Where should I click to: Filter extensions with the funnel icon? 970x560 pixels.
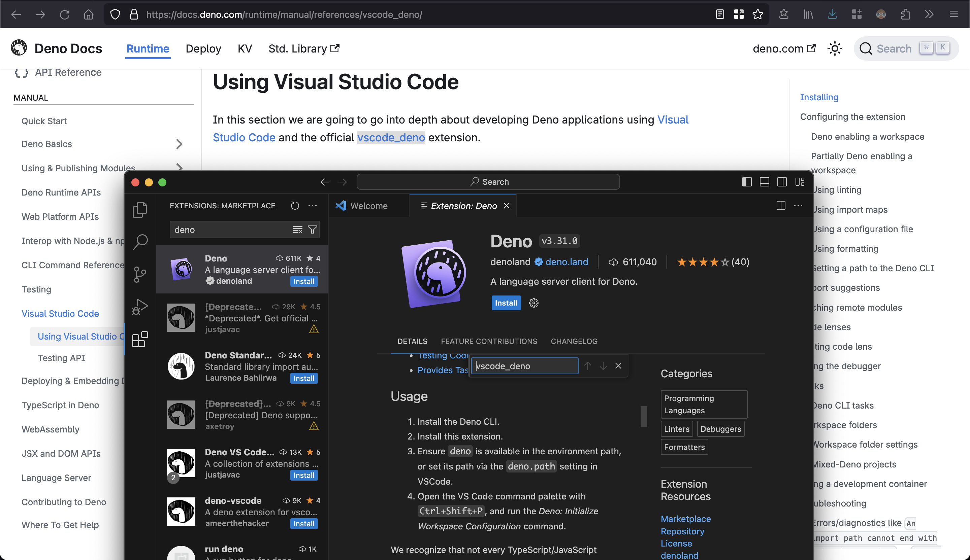point(313,230)
